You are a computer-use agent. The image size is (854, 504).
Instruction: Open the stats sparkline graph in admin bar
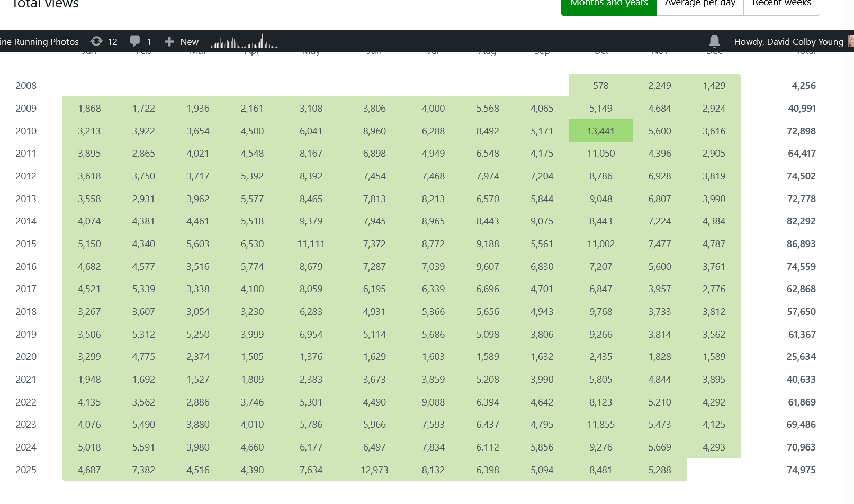click(245, 42)
